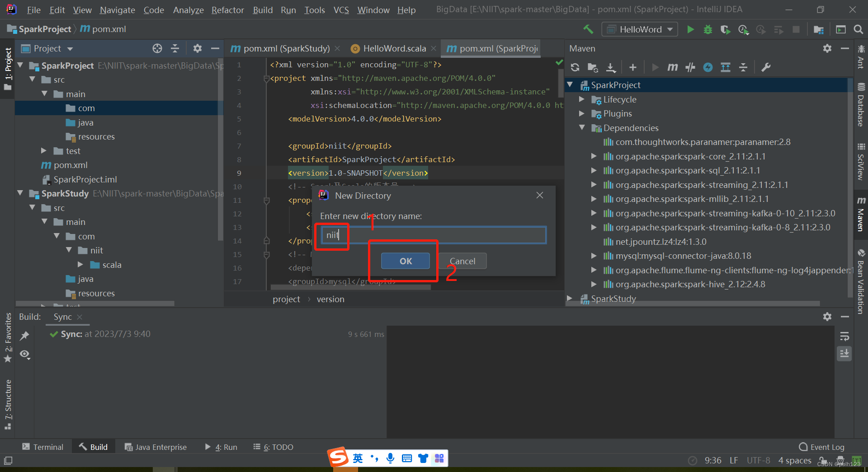Expand the spark-core_2.11:2.1.1 dependency
This screenshot has height=472, width=868.
tap(594, 156)
